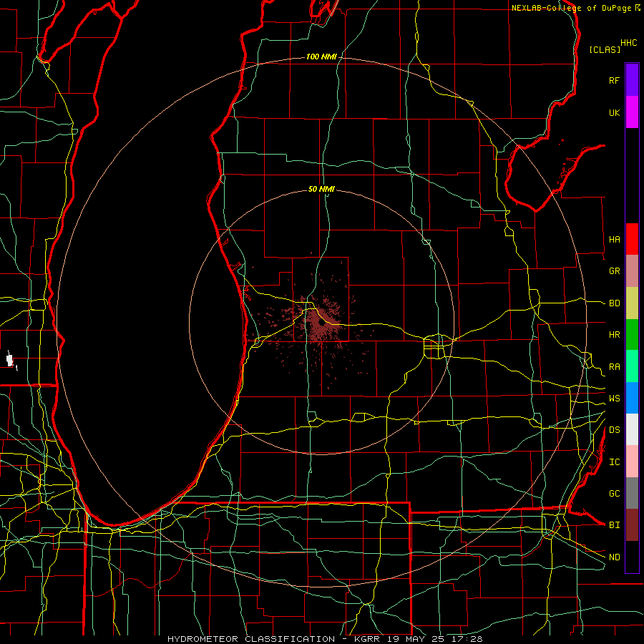Click the 19 MAY 25 date stamp

(416, 639)
